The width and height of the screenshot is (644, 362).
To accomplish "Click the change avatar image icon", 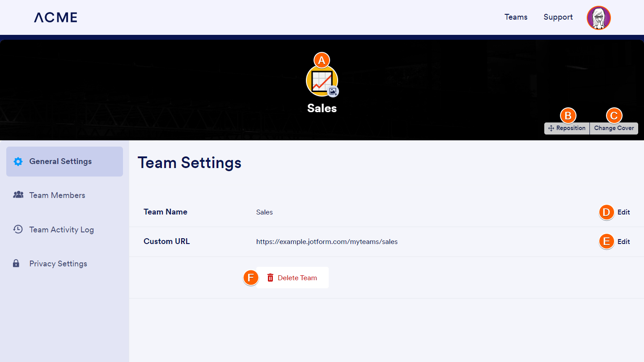I will click(333, 91).
